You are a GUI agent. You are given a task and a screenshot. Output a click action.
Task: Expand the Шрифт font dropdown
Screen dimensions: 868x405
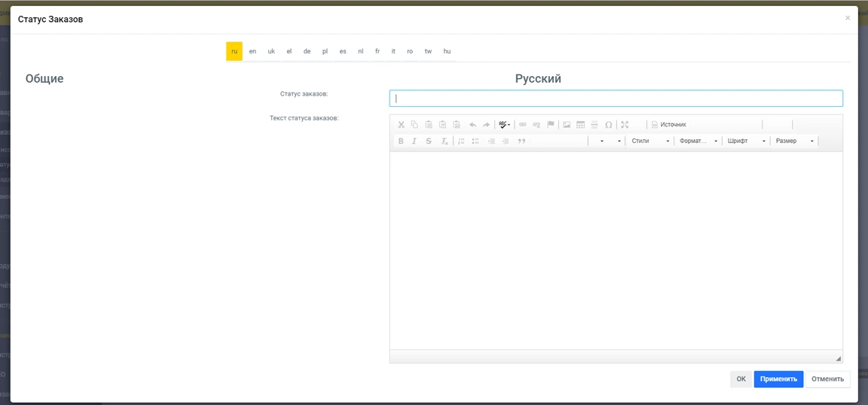click(746, 141)
